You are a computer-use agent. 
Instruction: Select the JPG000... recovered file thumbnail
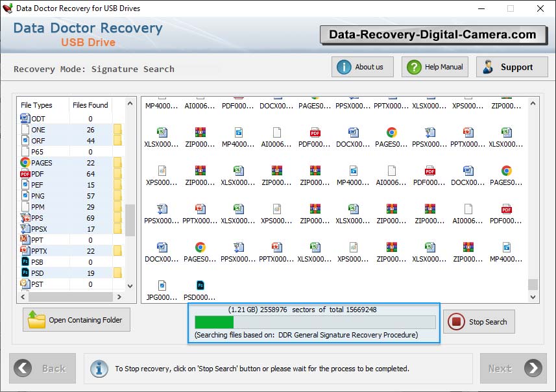click(162, 290)
